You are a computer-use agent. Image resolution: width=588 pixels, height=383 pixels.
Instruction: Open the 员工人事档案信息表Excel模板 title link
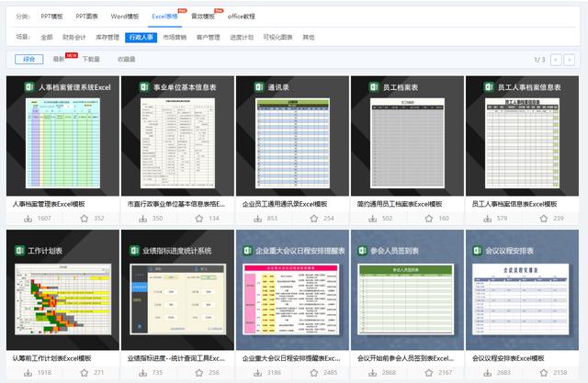514,204
